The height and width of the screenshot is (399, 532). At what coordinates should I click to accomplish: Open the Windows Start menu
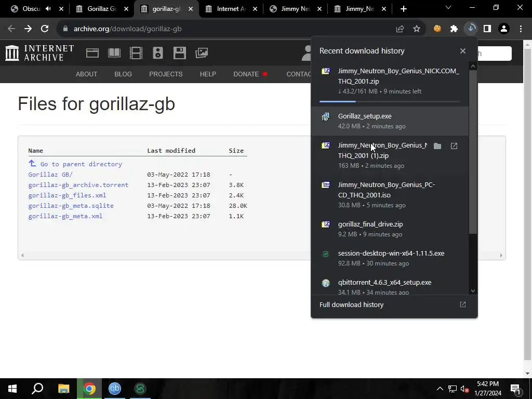point(12,389)
